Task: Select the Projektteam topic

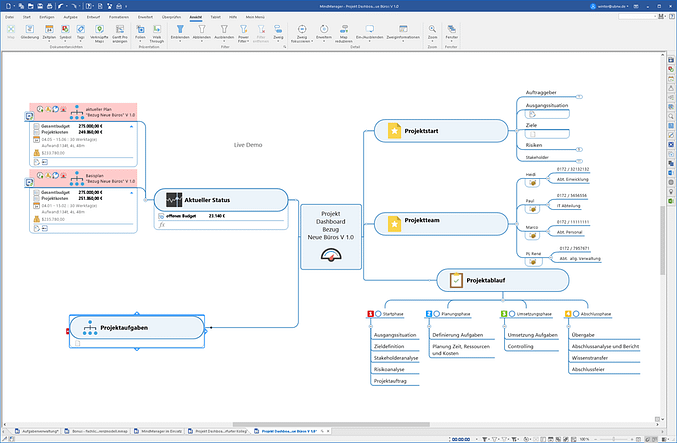Action: coord(441,224)
